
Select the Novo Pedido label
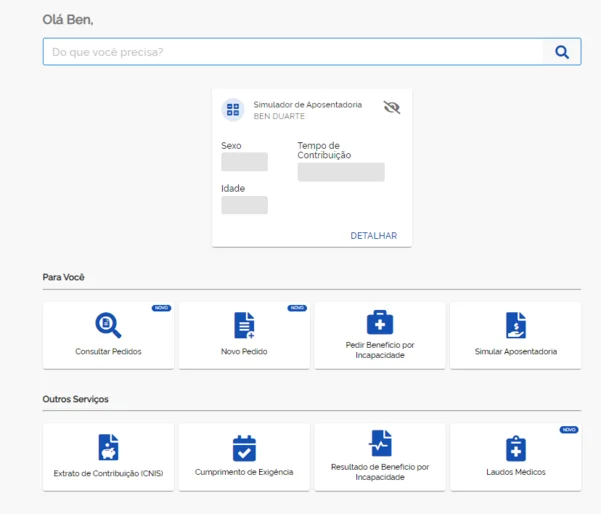244,351
